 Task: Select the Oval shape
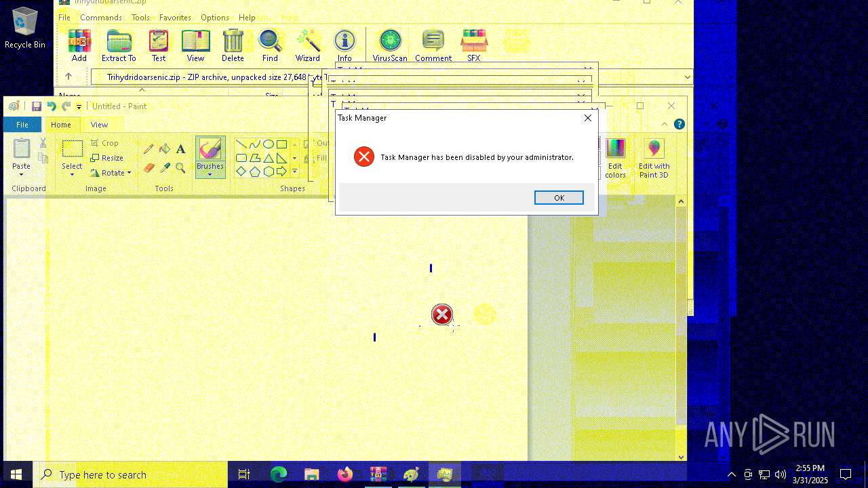(x=268, y=144)
